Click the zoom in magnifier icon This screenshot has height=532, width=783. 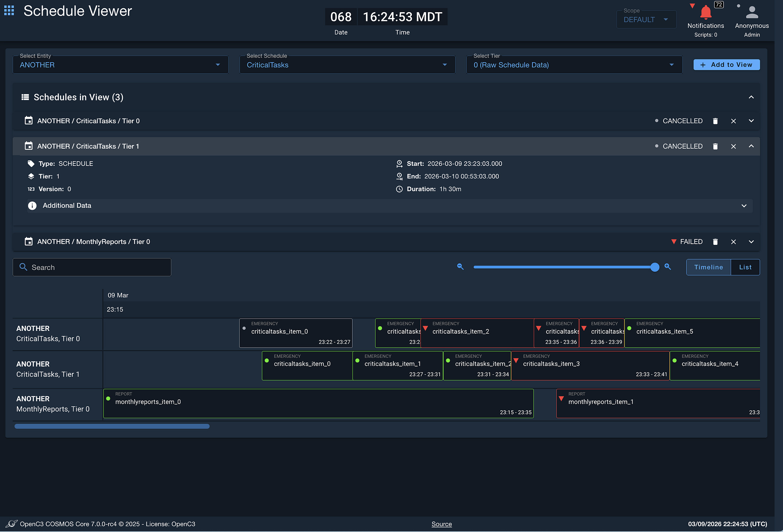pos(668,267)
